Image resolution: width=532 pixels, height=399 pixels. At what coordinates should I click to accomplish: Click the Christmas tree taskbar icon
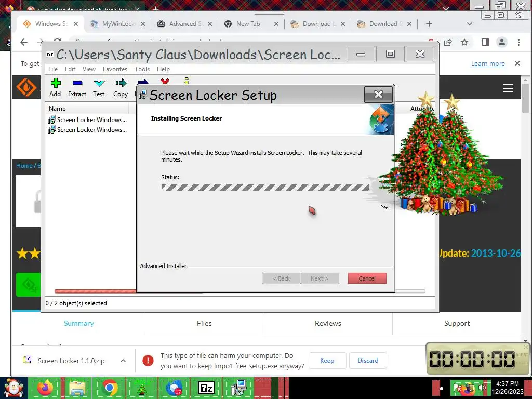pyautogui.click(x=142, y=388)
